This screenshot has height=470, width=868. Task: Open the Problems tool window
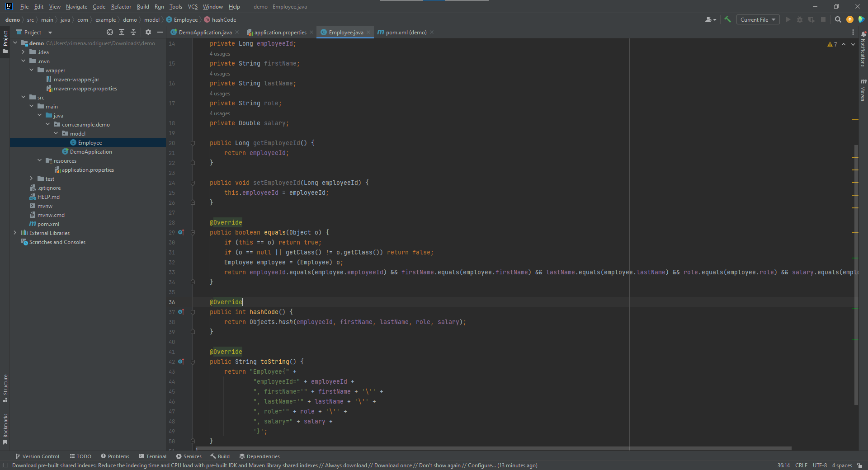tap(115, 456)
